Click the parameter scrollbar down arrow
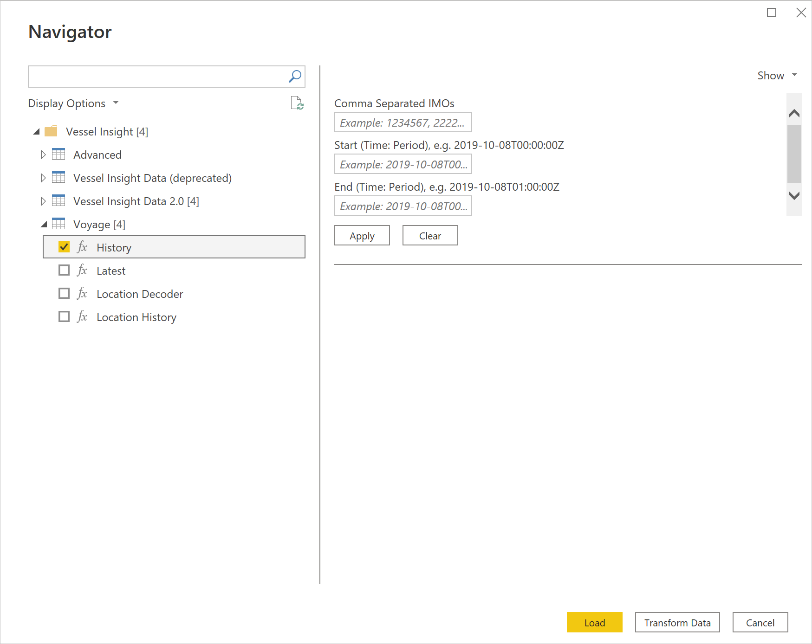The width and height of the screenshot is (812, 644). (x=794, y=196)
